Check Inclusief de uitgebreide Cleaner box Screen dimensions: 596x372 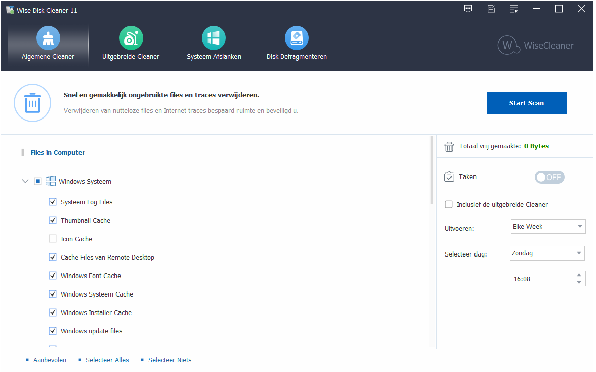(449, 204)
